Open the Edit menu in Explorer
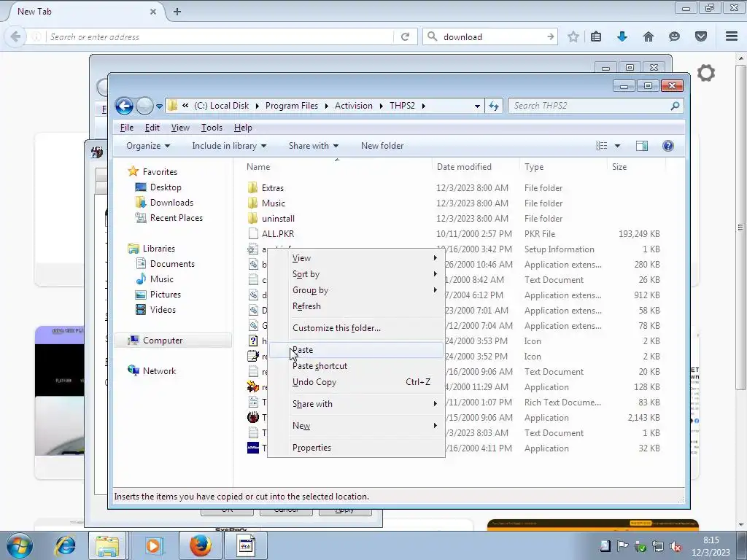This screenshot has height=560, width=747. pos(152,128)
